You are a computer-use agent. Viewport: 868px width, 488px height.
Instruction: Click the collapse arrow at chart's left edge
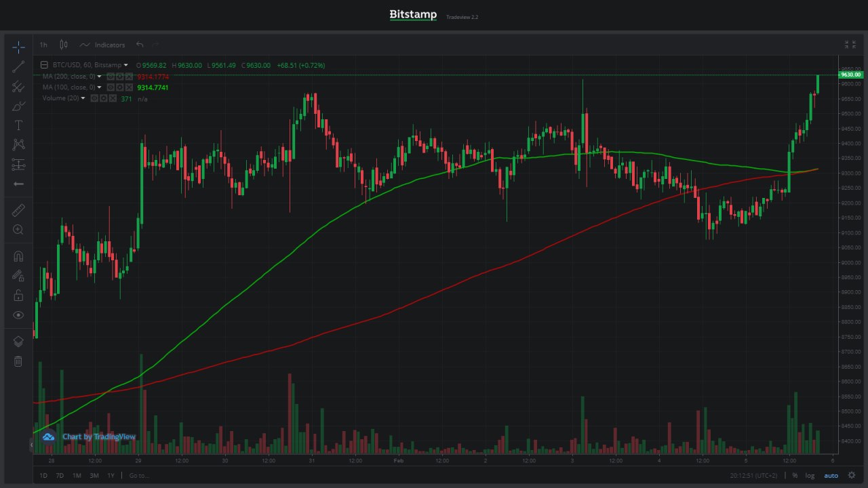(x=31, y=445)
